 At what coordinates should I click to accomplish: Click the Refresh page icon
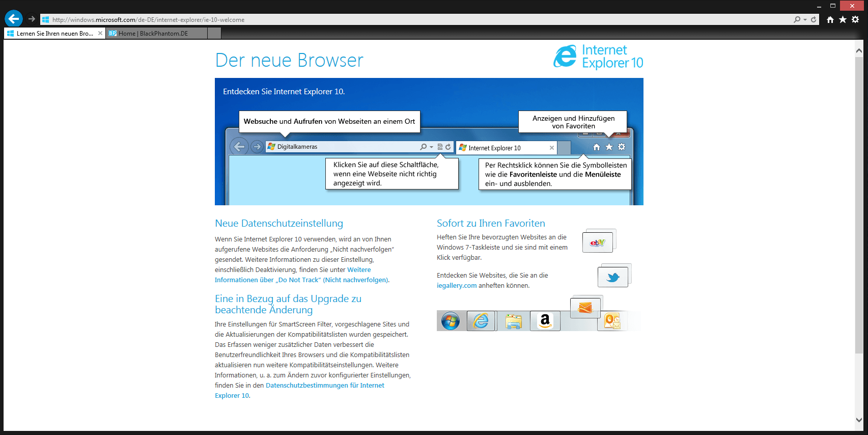814,19
